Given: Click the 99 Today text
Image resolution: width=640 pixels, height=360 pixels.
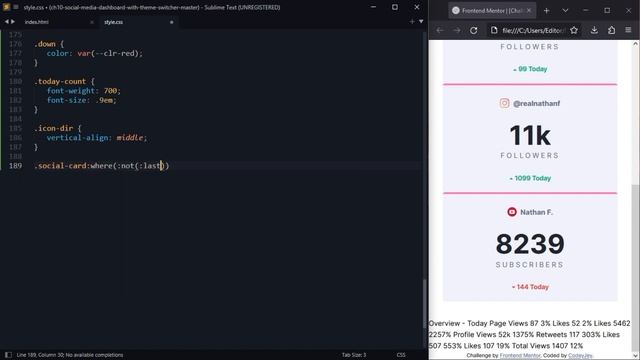Looking at the screenshot, I should [533, 69].
